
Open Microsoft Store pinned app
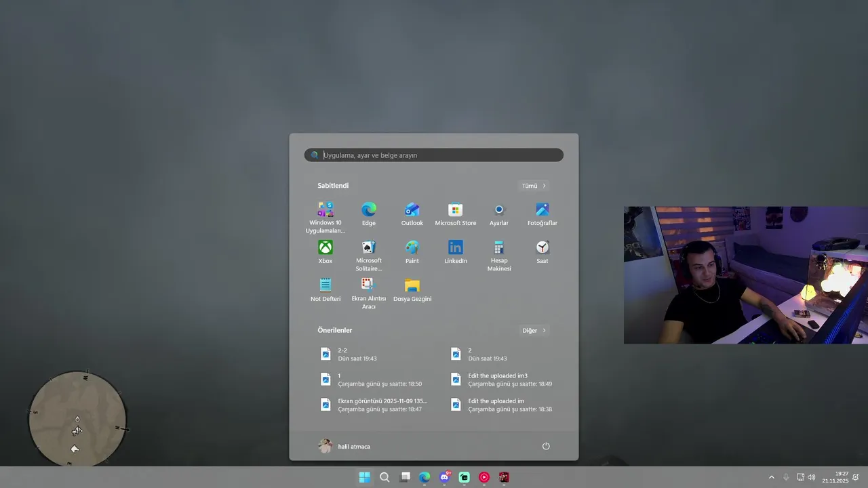456,214
